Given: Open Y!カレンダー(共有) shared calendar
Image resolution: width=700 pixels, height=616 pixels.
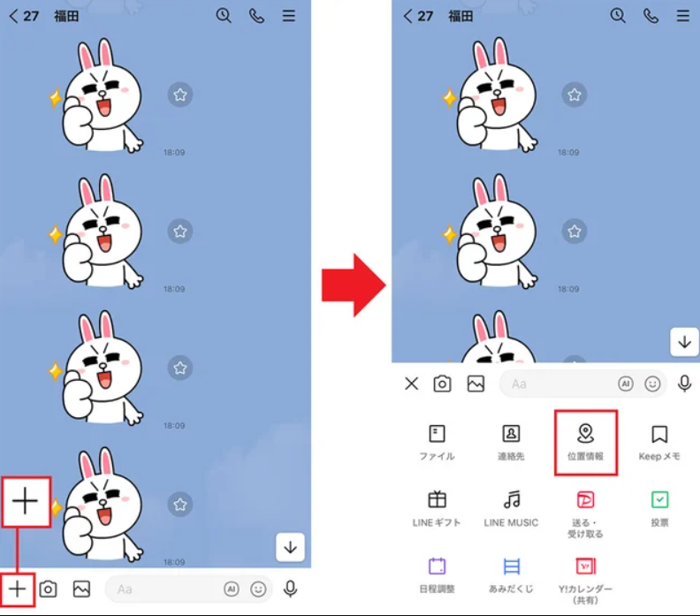Looking at the screenshot, I should 586,581.
